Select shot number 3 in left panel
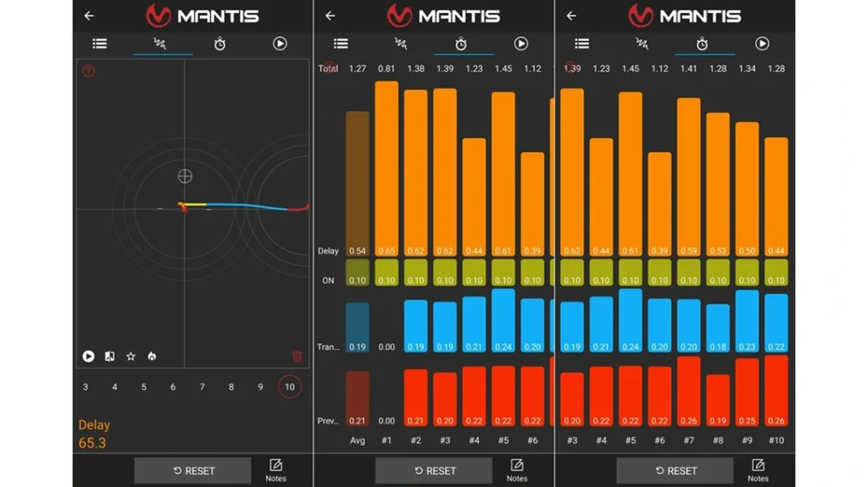 point(86,387)
